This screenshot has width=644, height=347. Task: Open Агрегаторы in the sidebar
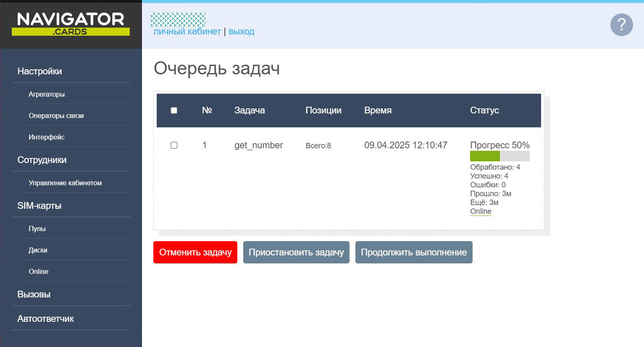pos(47,95)
